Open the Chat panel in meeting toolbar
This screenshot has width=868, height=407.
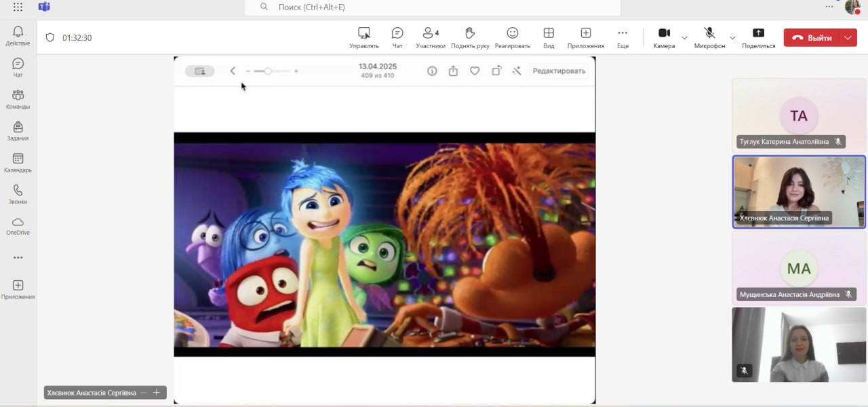397,37
